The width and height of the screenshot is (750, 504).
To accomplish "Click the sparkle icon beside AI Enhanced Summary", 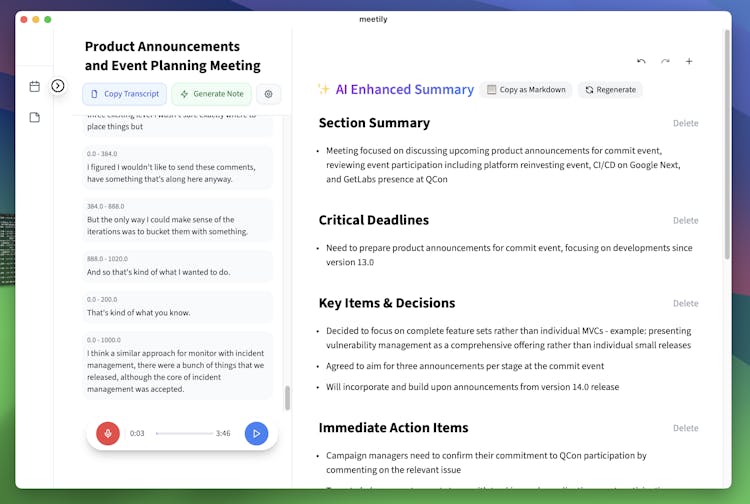I will 324,89.
